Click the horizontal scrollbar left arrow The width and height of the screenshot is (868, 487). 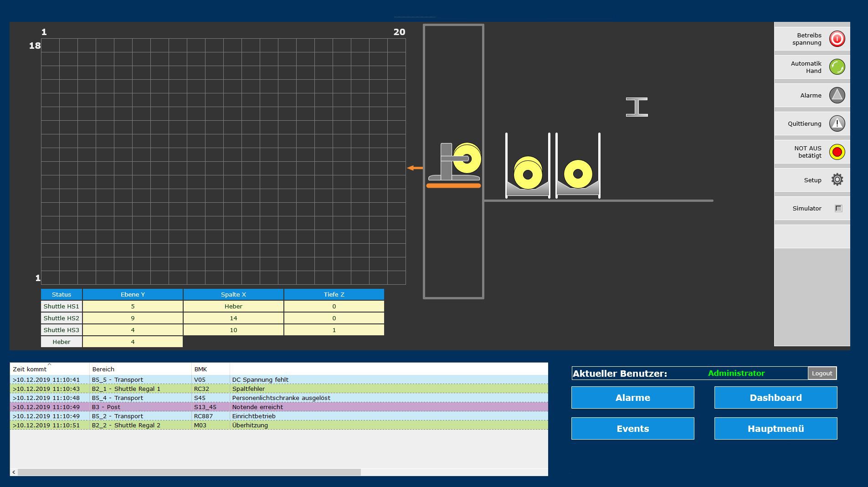[x=14, y=472]
